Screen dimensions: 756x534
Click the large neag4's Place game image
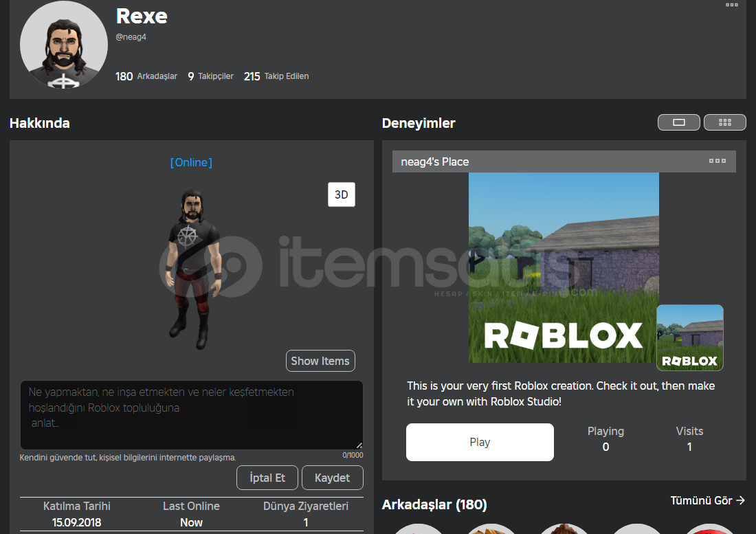[564, 267]
